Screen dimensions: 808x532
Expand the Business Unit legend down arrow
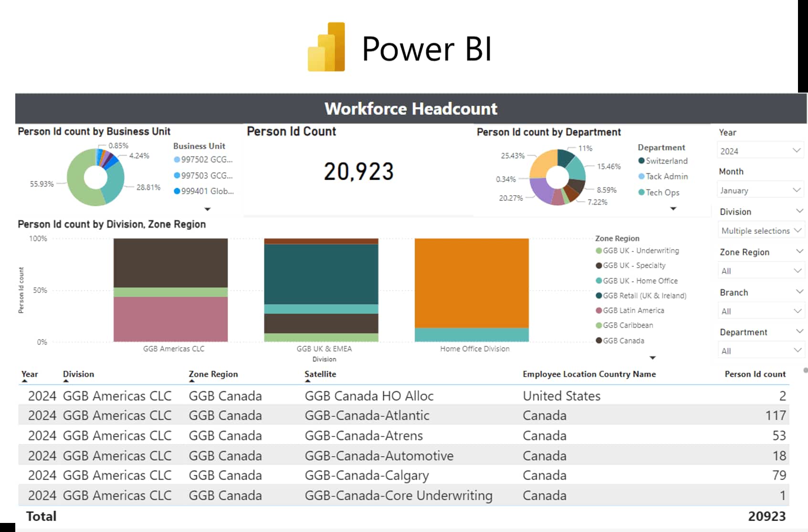tap(207, 209)
